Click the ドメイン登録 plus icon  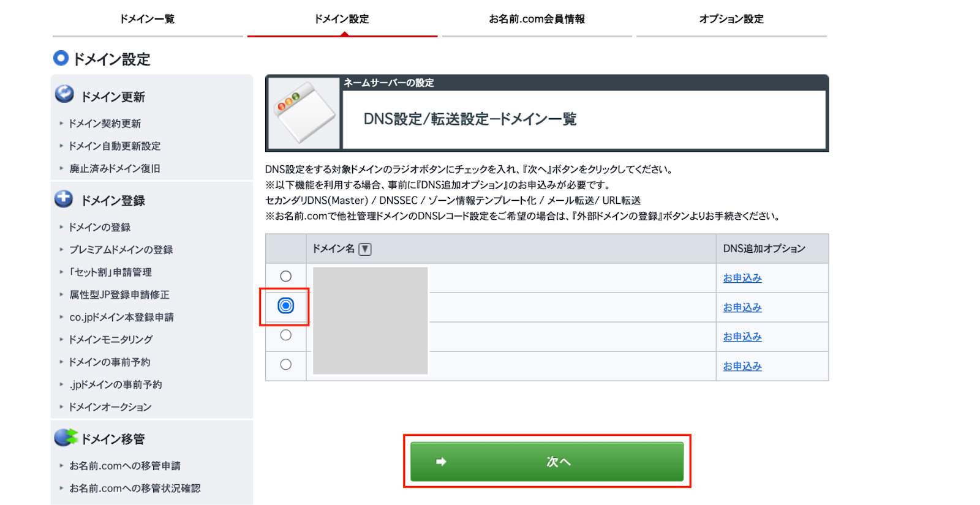pyautogui.click(x=64, y=198)
